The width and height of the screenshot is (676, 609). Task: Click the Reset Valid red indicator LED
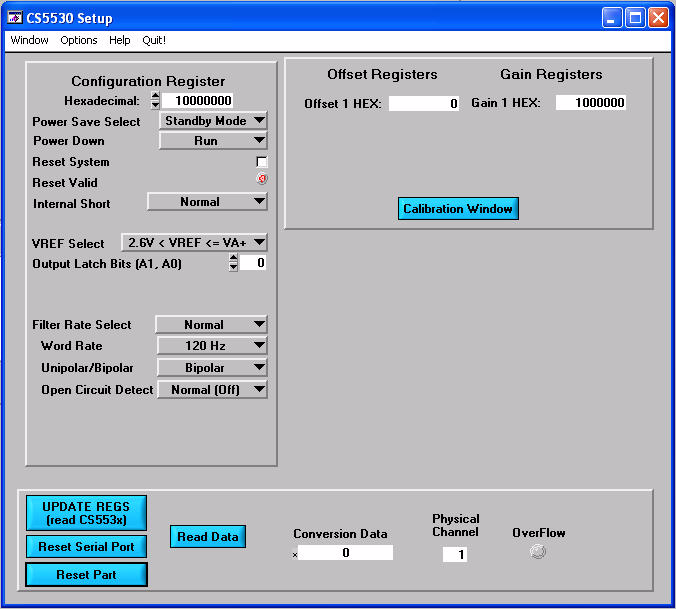pos(262,178)
